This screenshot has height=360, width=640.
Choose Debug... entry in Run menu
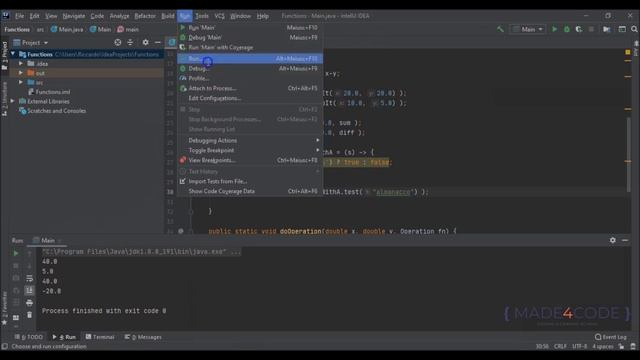pos(250,69)
